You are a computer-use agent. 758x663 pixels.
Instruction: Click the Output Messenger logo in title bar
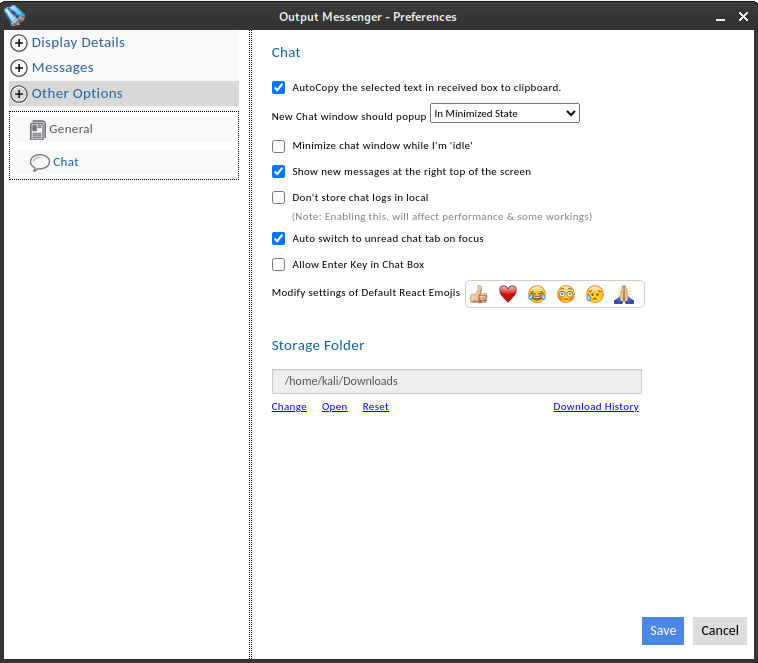pos(15,15)
